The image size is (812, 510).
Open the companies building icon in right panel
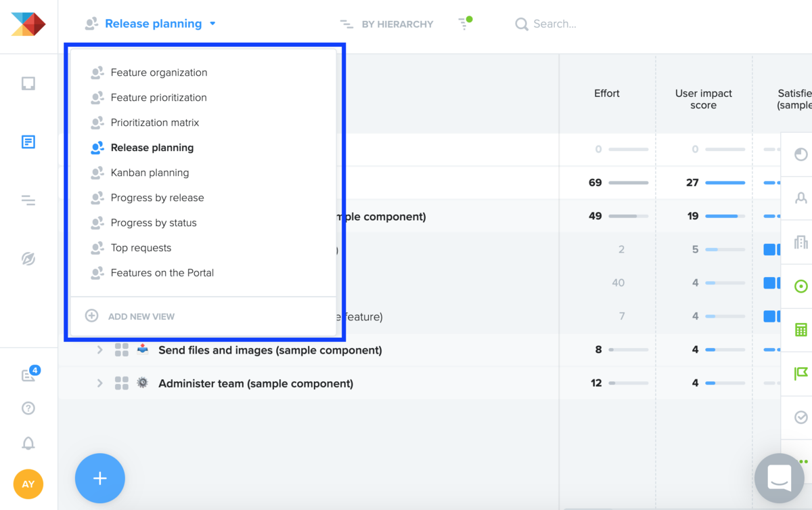pyautogui.click(x=801, y=242)
